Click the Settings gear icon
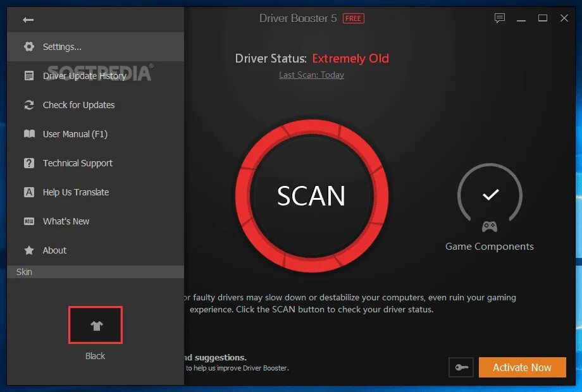 [x=29, y=47]
